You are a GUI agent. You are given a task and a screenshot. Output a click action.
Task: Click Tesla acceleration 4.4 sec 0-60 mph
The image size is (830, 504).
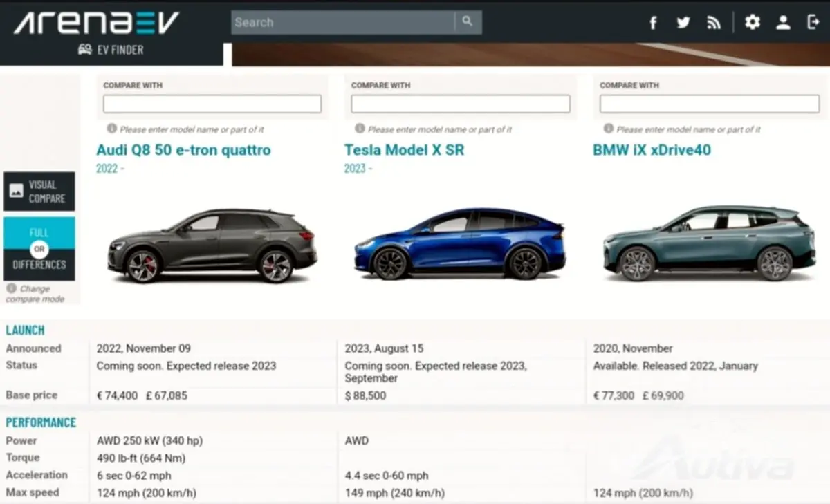pos(386,476)
